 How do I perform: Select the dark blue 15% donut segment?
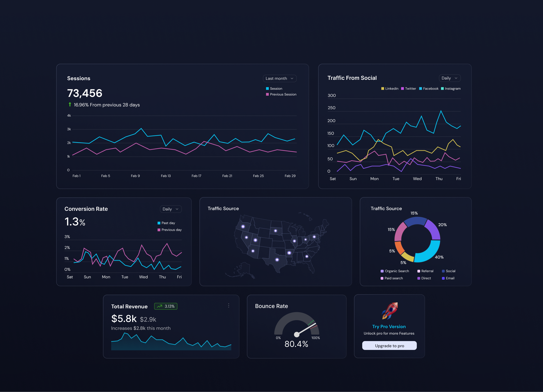(416, 221)
